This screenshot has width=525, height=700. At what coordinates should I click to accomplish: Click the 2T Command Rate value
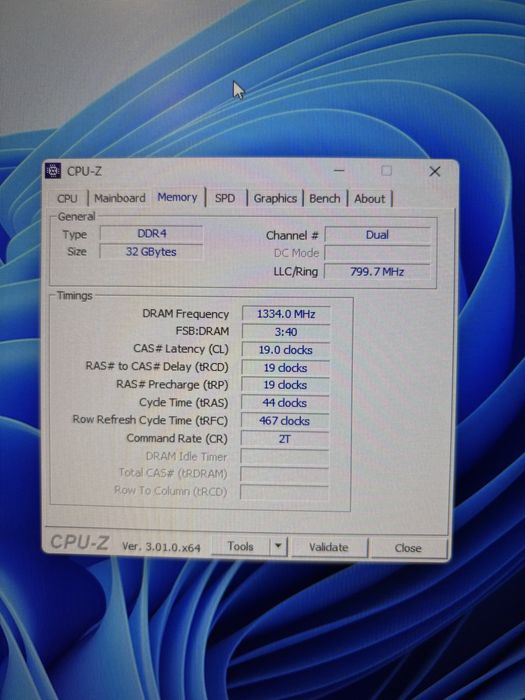click(285, 439)
